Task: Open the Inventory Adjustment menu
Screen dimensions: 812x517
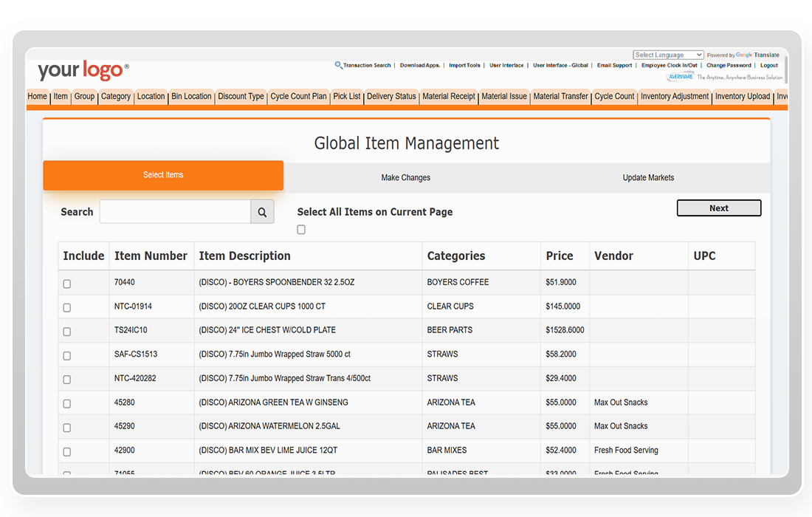Action: [675, 96]
